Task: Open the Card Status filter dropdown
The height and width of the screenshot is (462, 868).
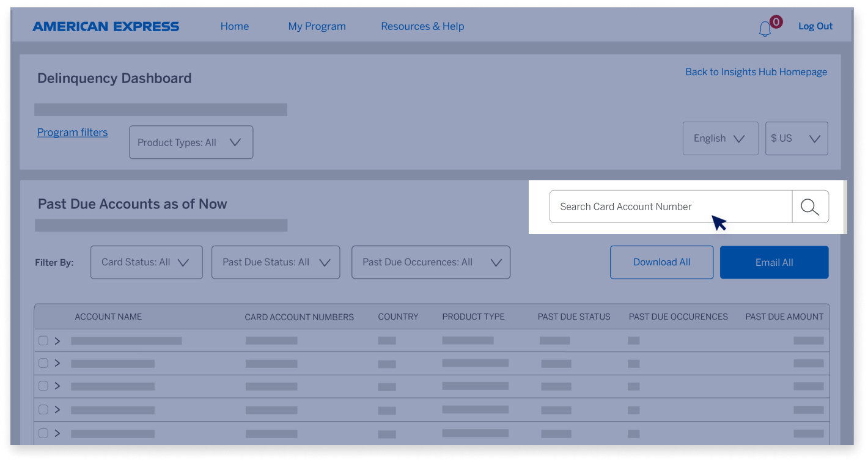Action: [x=146, y=262]
